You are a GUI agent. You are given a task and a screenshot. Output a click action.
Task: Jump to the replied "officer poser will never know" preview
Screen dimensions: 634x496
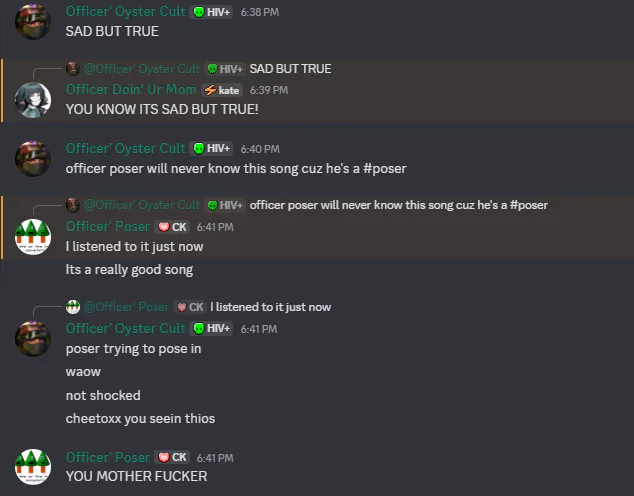398,205
